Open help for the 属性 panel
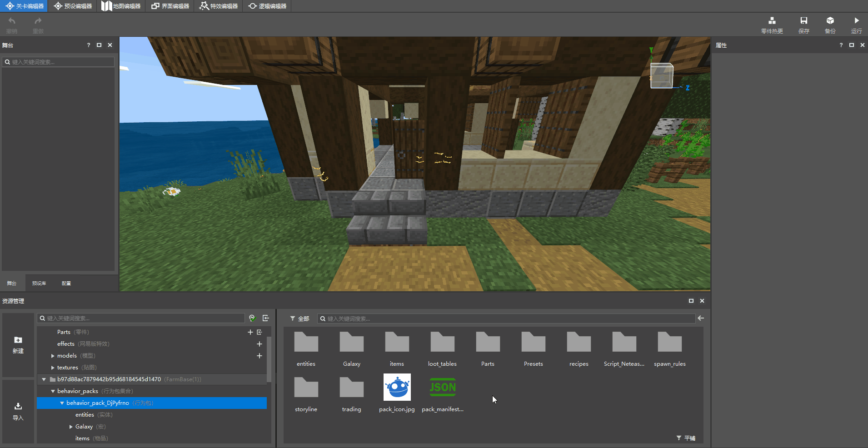This screenshot has width=868, height=448. point(841,45)
